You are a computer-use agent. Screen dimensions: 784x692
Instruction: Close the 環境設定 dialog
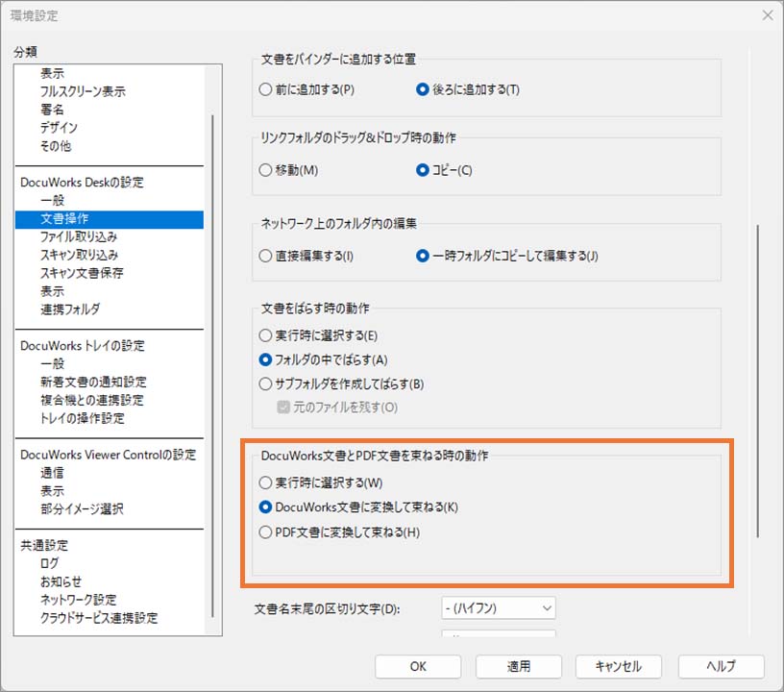tap(768, 15)
